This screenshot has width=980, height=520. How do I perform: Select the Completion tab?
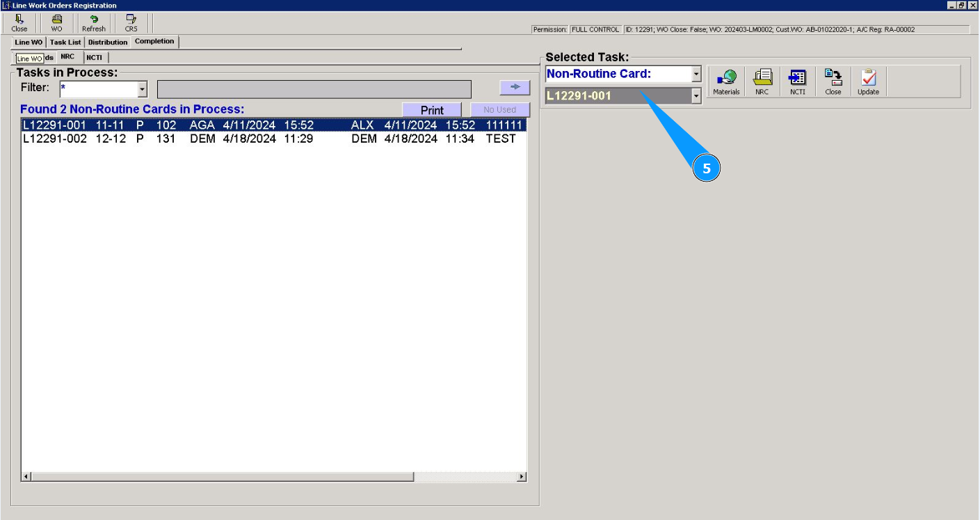tap(154, 42)
